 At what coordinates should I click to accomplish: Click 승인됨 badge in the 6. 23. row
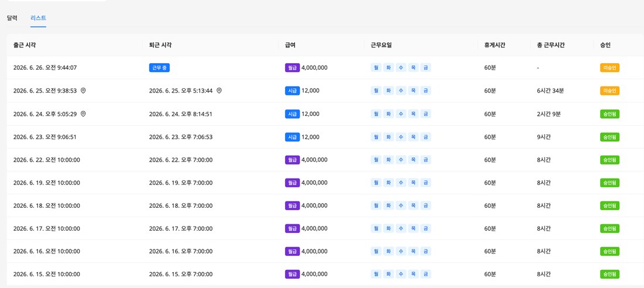609,137
